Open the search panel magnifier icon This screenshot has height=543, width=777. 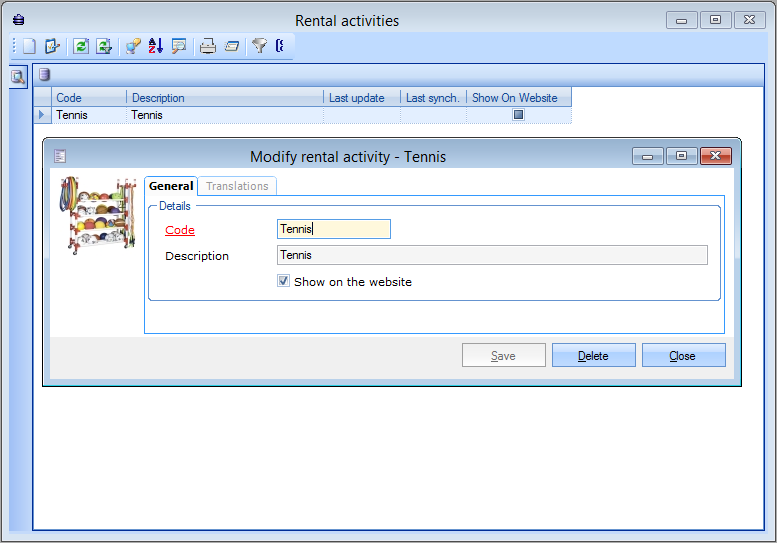[x=18, y=76]
